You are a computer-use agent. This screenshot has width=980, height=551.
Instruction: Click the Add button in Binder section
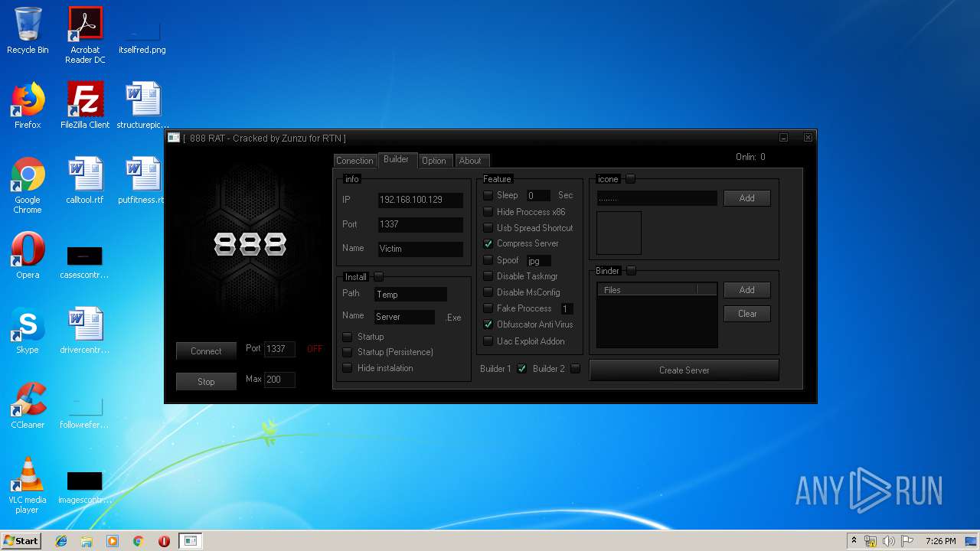[747, 290]
